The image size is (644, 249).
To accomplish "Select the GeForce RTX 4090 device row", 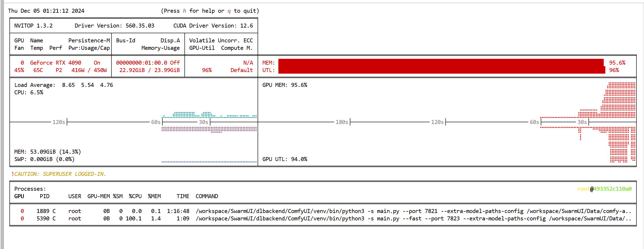I will point(56,63).
